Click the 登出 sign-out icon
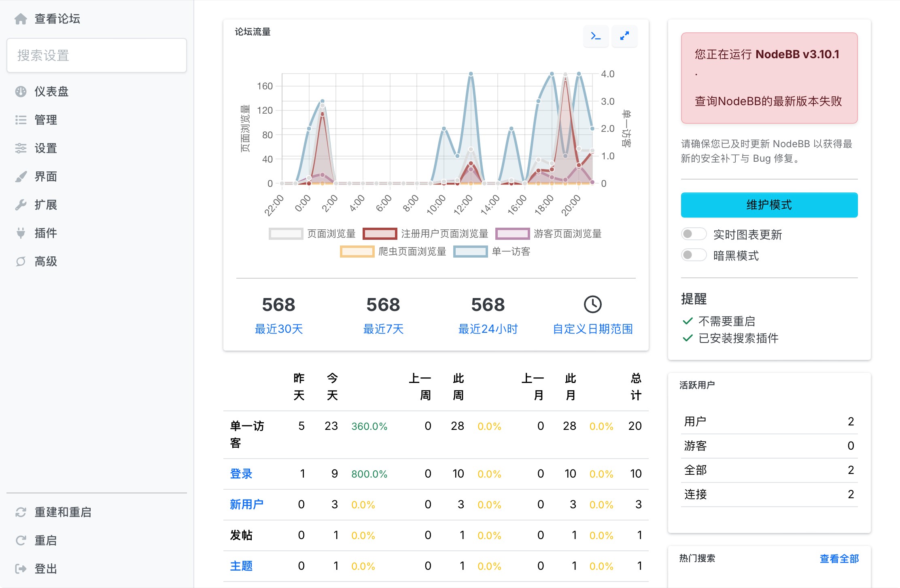900x588 pixels. 21,569
